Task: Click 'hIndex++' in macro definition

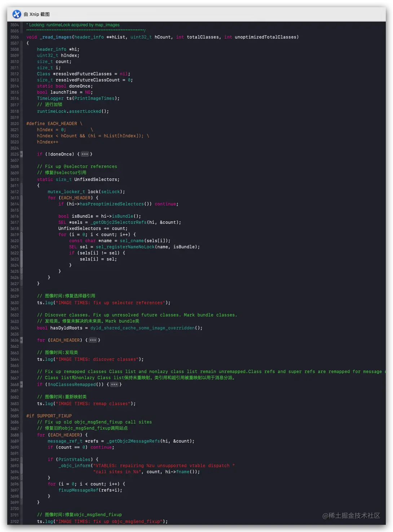Action: pos(48,142)
